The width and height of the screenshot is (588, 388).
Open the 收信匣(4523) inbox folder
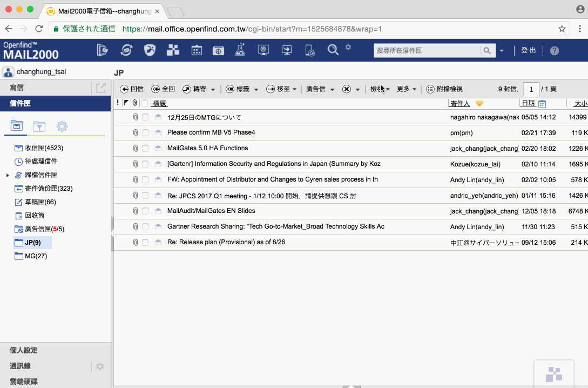[40, 148]
